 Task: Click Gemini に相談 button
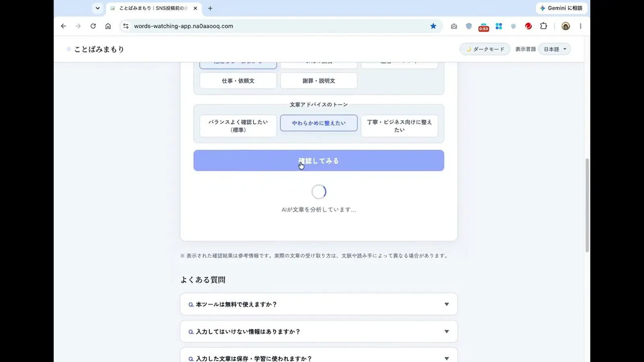point(561,8)
